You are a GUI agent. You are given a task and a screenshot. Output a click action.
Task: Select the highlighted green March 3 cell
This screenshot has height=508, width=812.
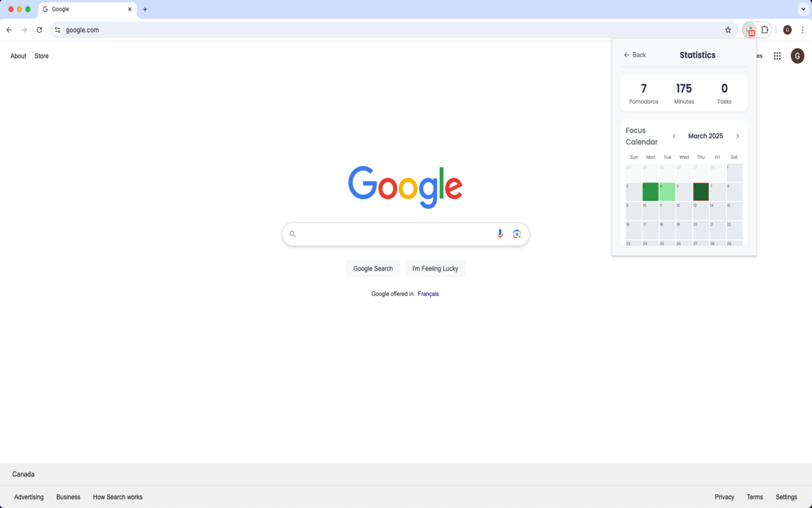[650, 192]
